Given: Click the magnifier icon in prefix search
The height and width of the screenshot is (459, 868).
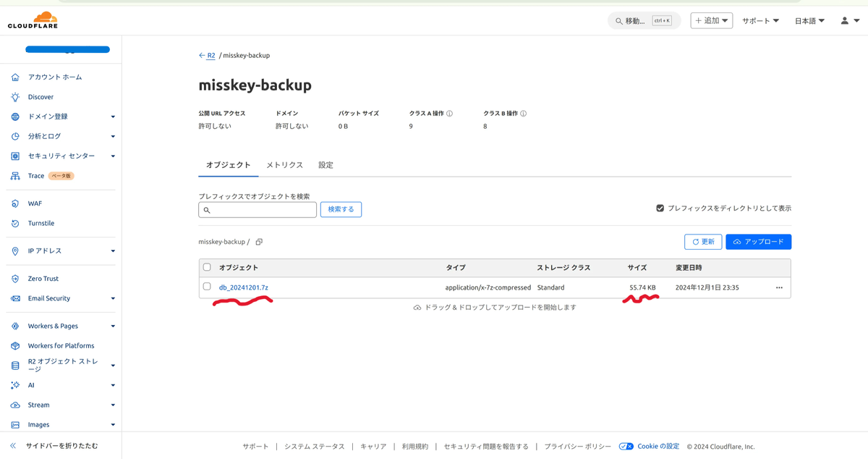Looking at the screenshot, I should 207,210.
